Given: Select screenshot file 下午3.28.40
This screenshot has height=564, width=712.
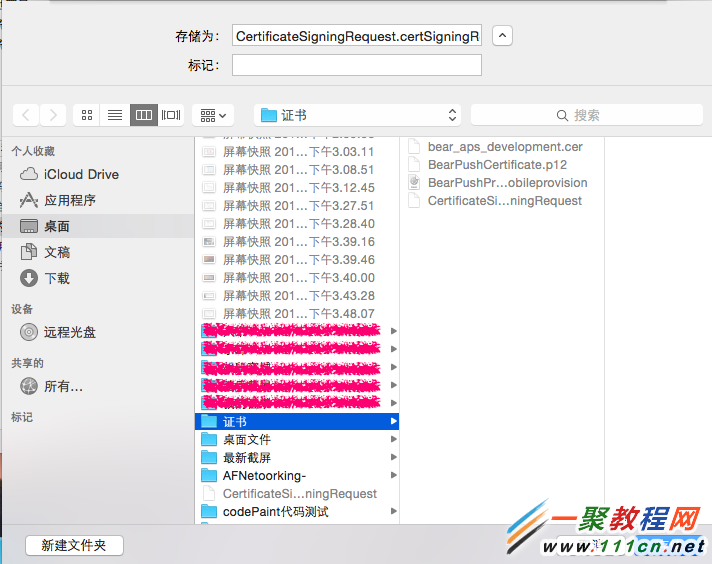Looking at the screenshot, I should [297, 224].
